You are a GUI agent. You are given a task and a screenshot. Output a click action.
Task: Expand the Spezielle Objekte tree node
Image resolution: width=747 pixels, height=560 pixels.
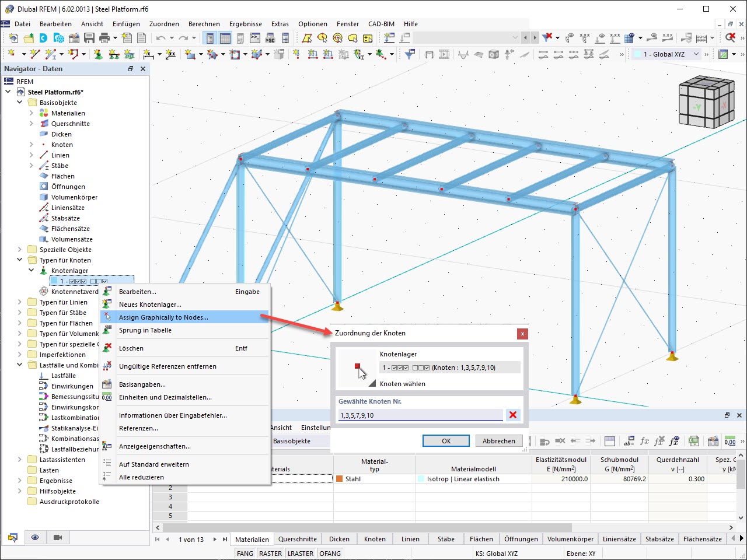pos(19,250)
